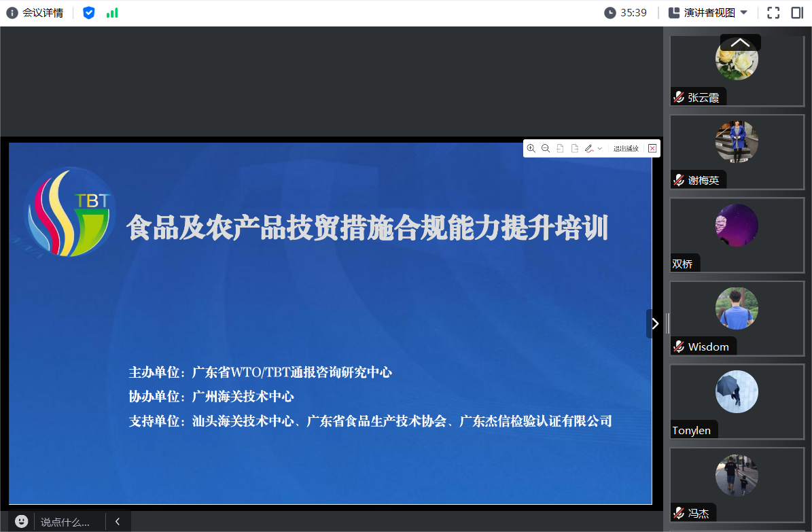Click 退出播放 to exit playback
The width and height of the screenshot is (812, 532).
(x=626, y=149)
